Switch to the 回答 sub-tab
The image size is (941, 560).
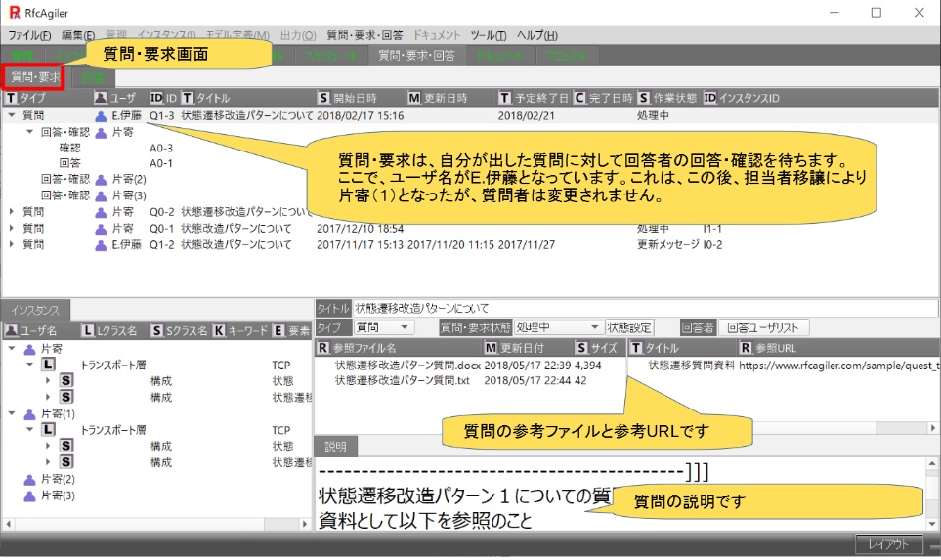click(93, 77)
